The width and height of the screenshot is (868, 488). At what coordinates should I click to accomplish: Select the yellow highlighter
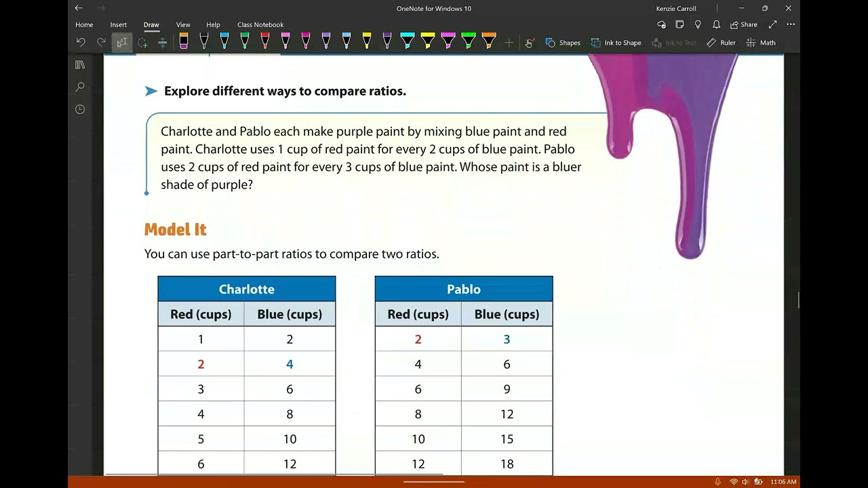pyautogui.click(x=427, y=41)
